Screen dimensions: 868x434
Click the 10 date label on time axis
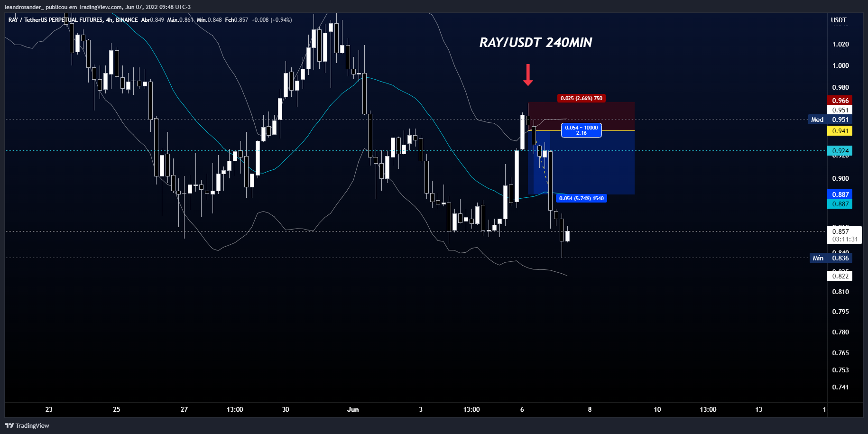click(x=657, y=409)
